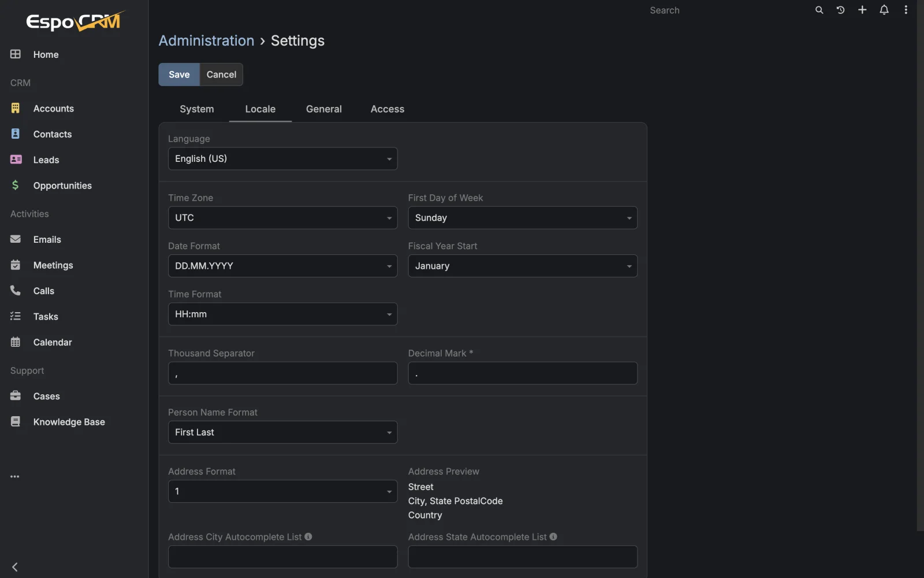The width and height of the screenshot is (924, 578).
Task: Click the Thousand Separator field
Action: pyautogui.click(x=282, y=373)
